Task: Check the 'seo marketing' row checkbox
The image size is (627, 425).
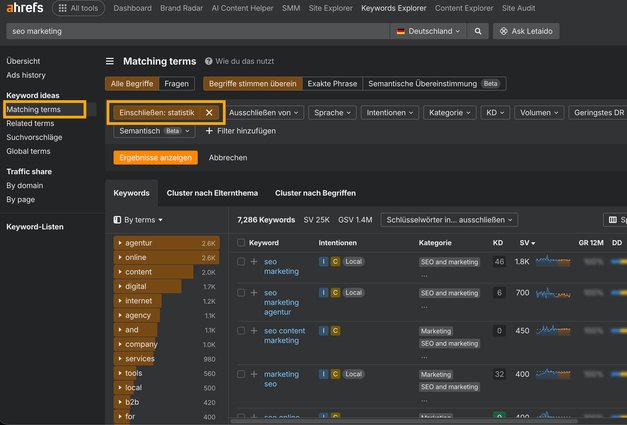Action: pyautogui.click(x=241, y=261)
